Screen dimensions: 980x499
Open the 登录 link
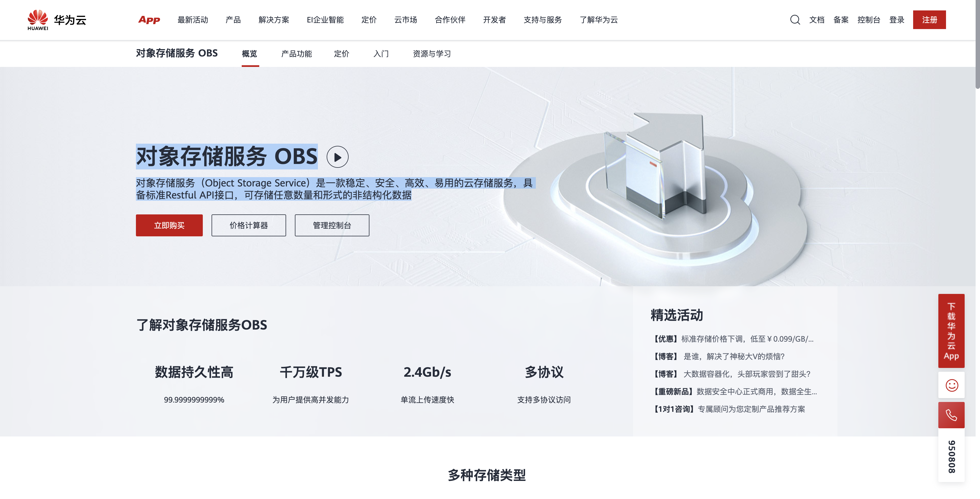pyautogui.click(x=897, y=20)
